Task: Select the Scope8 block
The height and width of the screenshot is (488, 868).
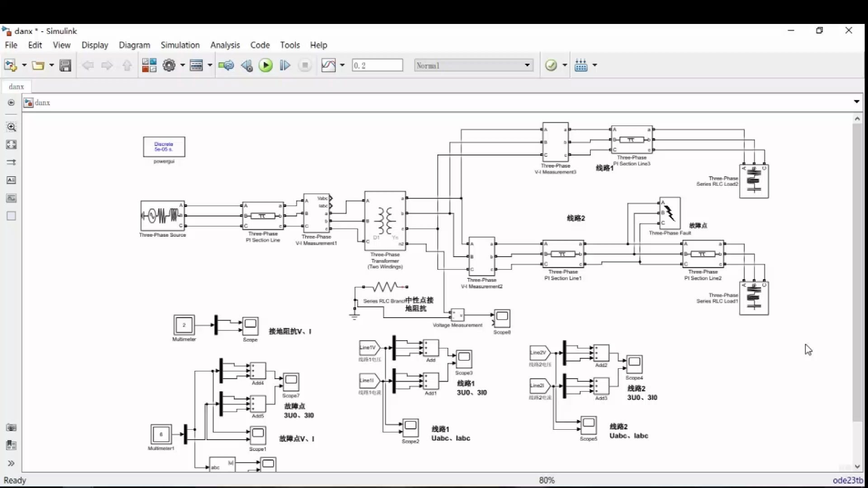Action: (502, 319)
